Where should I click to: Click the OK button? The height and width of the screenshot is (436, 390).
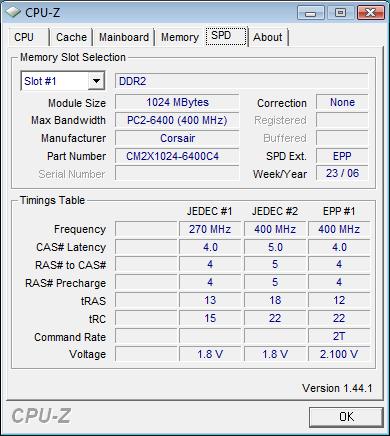pyautogui.click(x=346, y=417)
